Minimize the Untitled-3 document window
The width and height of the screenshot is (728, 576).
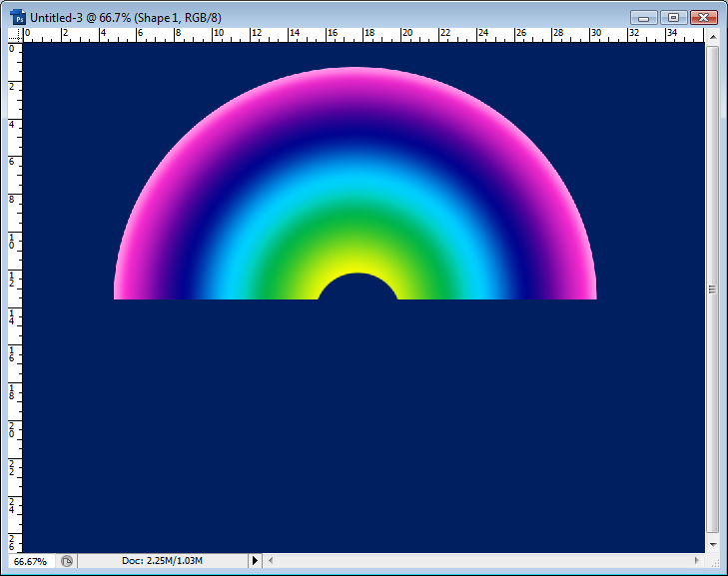[x=643, y=18]
